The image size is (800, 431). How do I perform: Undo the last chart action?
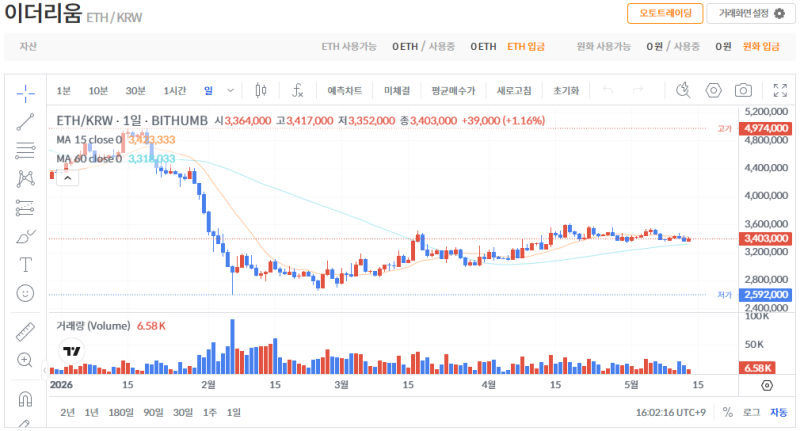coord(608,91)
